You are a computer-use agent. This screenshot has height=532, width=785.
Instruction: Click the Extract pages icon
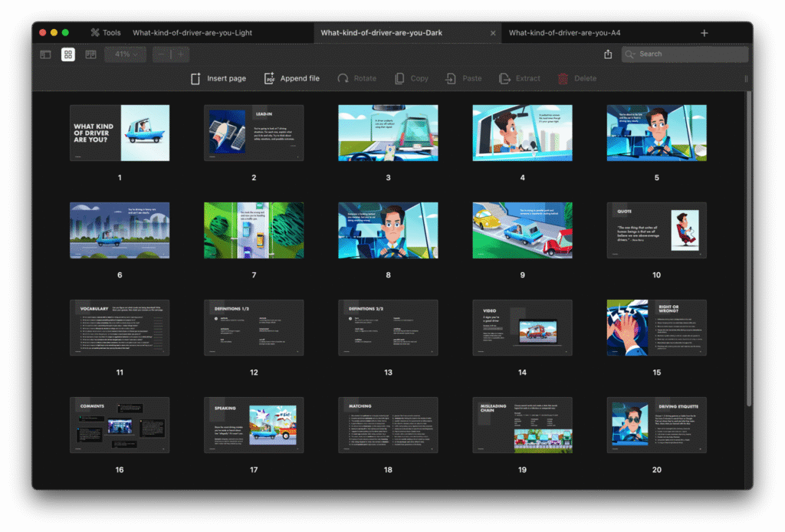click(520, 78)
